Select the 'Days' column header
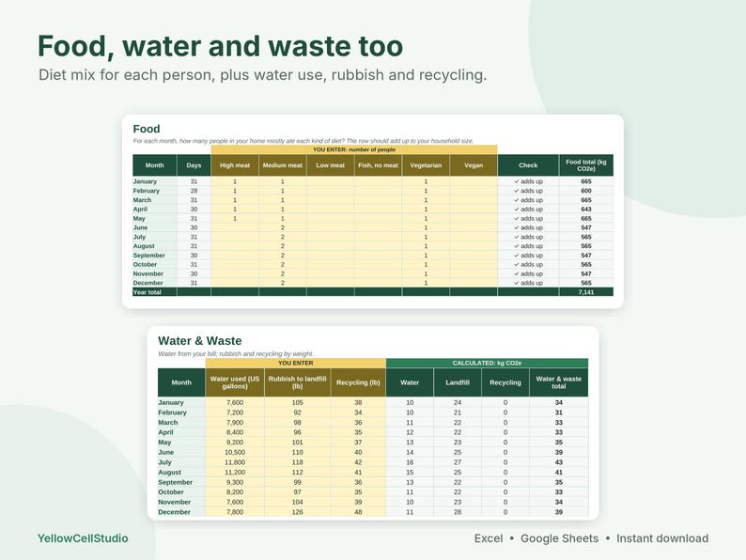The image size is (746, 560). click(x=194, y=165)
